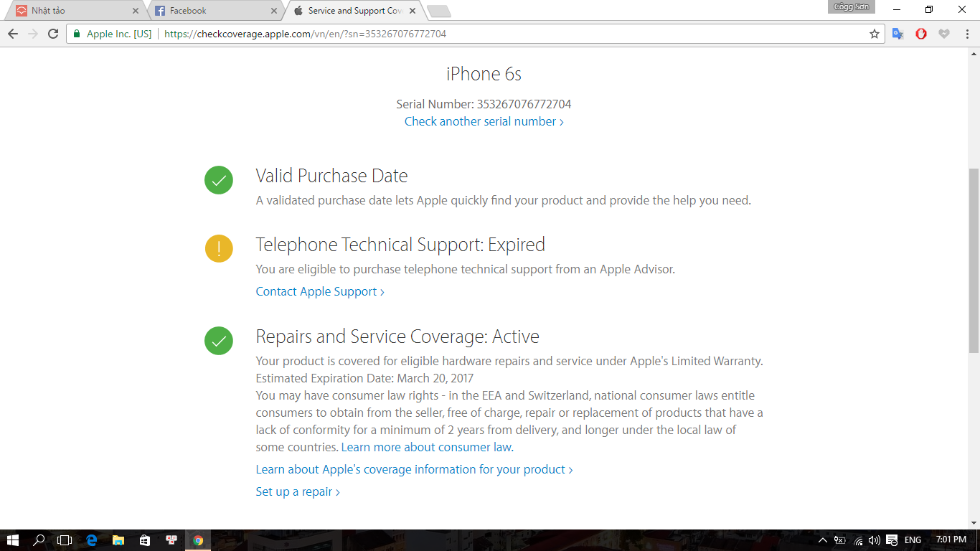Click the page vertical scrollbar thumb
Screen dimensions: 980x551
click(x=974, y=260)
